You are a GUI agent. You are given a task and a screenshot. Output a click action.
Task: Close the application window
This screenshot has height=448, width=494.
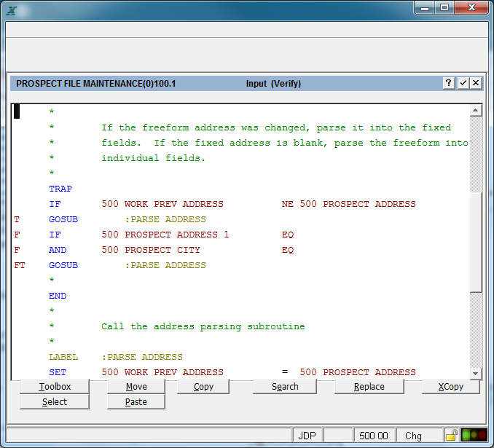tap(471, 7)
